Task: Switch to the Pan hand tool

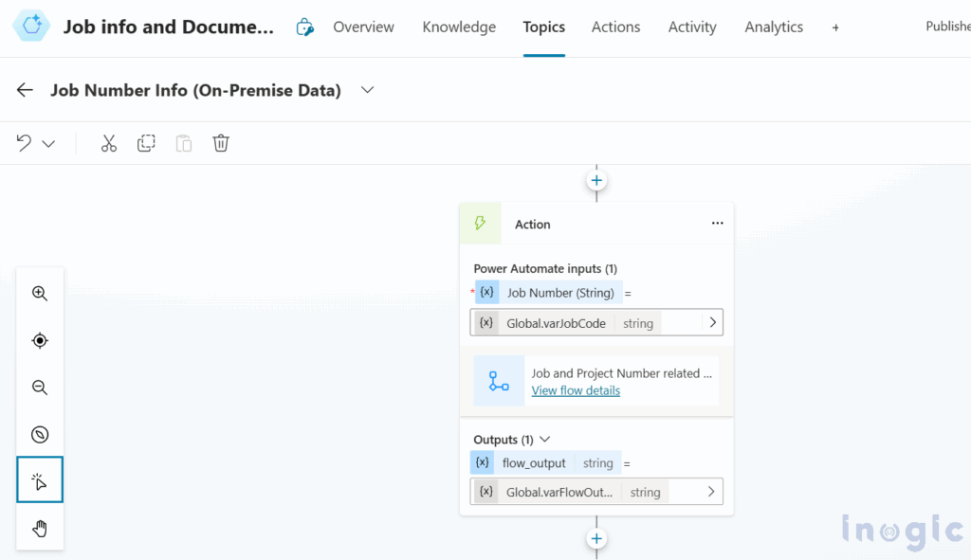Action: [39, 528]
